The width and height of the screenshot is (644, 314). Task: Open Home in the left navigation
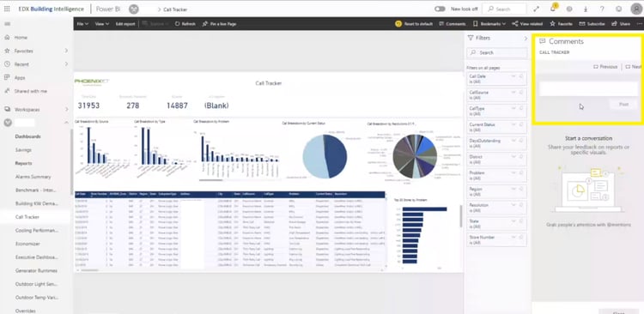tap(21, 38)
